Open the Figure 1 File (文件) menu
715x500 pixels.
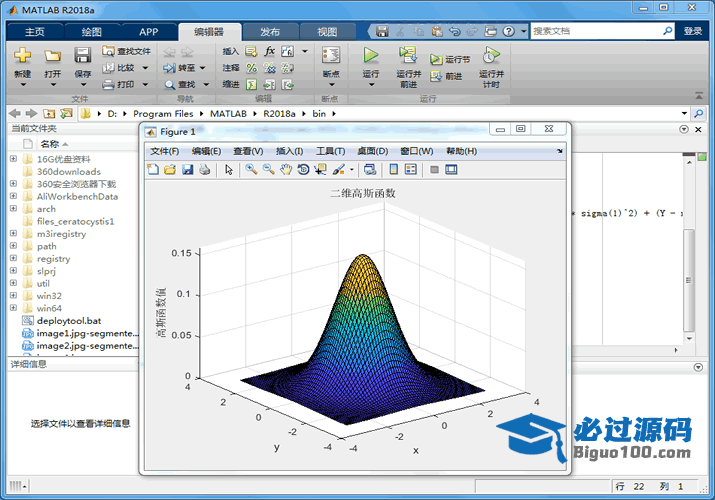coord(165,151)
